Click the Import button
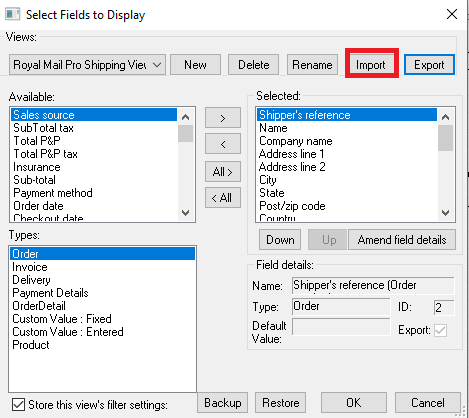 tap(371, 65)
